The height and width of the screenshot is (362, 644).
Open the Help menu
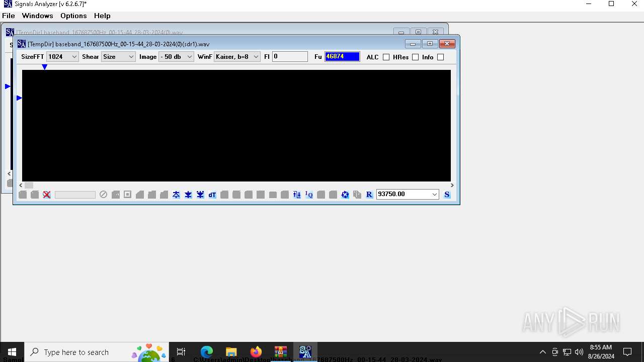tap(102, 16)
